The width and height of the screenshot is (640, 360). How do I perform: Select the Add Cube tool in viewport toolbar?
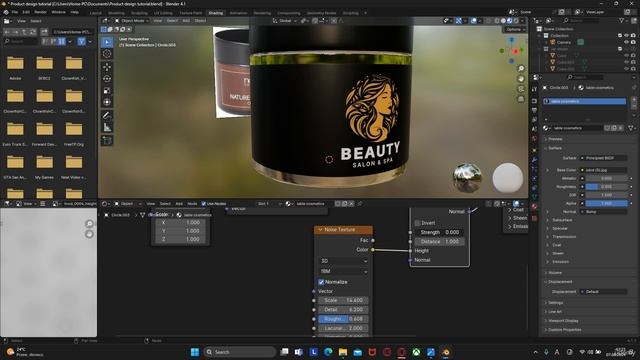point(107,140)
